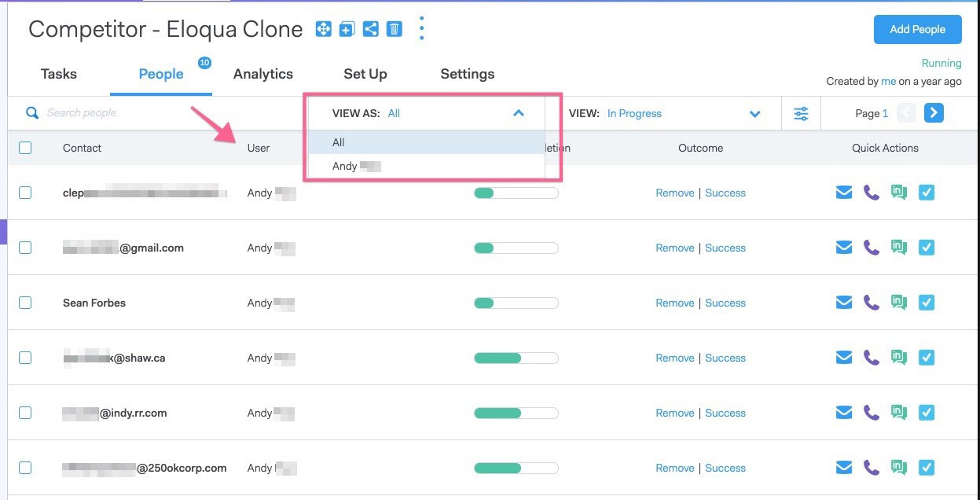This screenshot has height=500, width=980.
Task: Toggle the select-all checkbox in table header
Action: click(25, 148)
